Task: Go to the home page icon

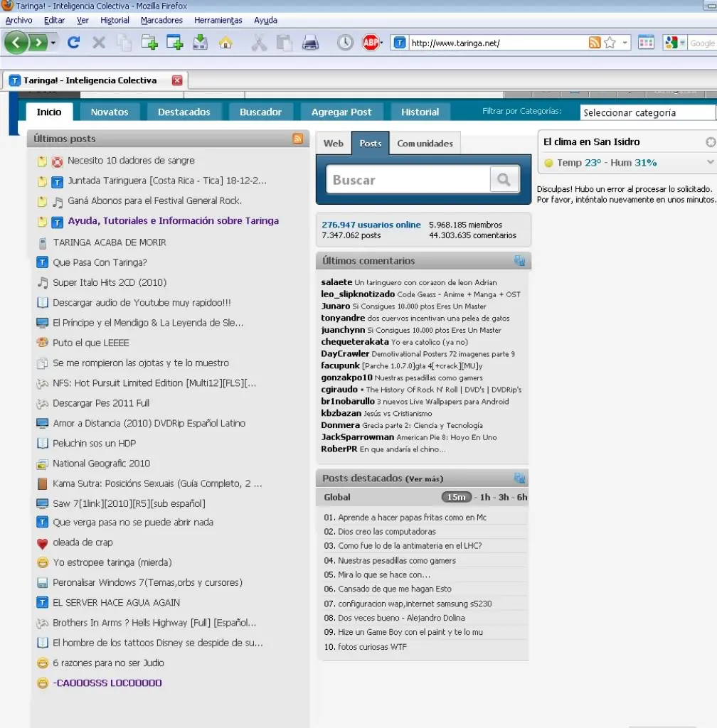Action: (225, 43)
